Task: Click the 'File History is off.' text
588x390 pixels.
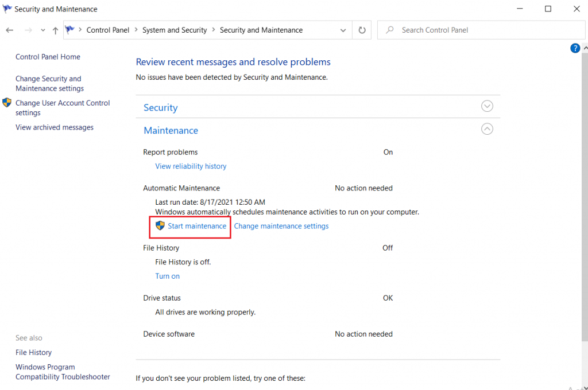Action: click(183, 262)
